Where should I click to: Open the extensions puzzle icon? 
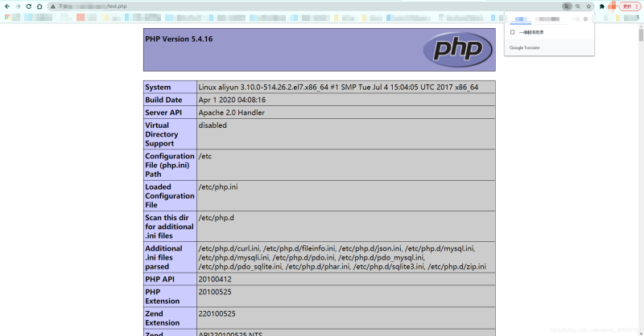601,6
